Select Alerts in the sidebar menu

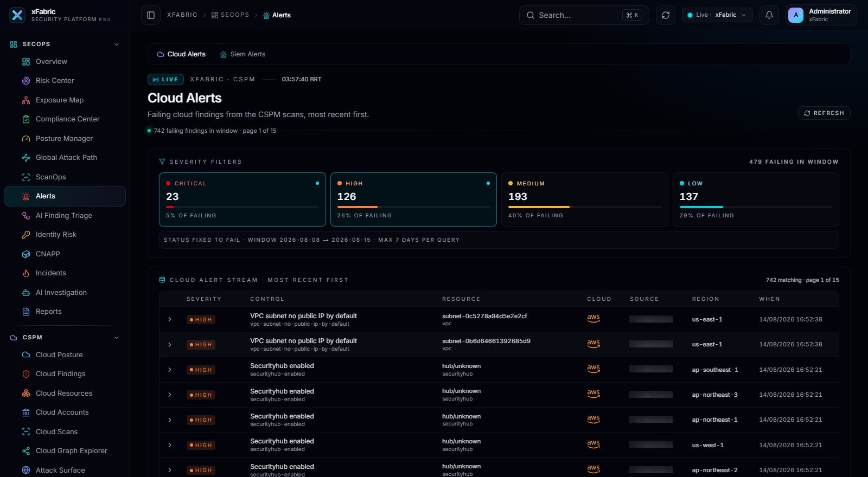pyautogui.click(x=65, y=196)
